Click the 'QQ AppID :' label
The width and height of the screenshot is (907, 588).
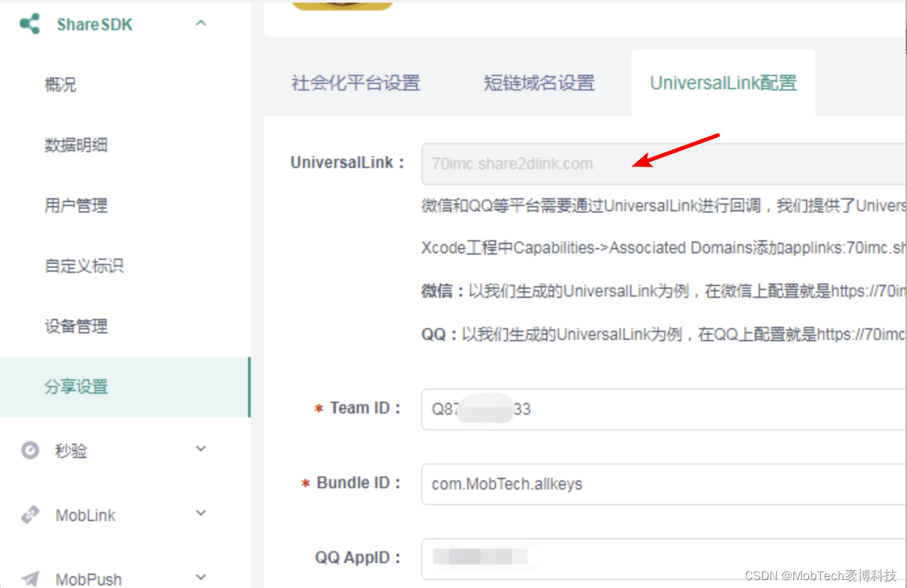point(358,558)
